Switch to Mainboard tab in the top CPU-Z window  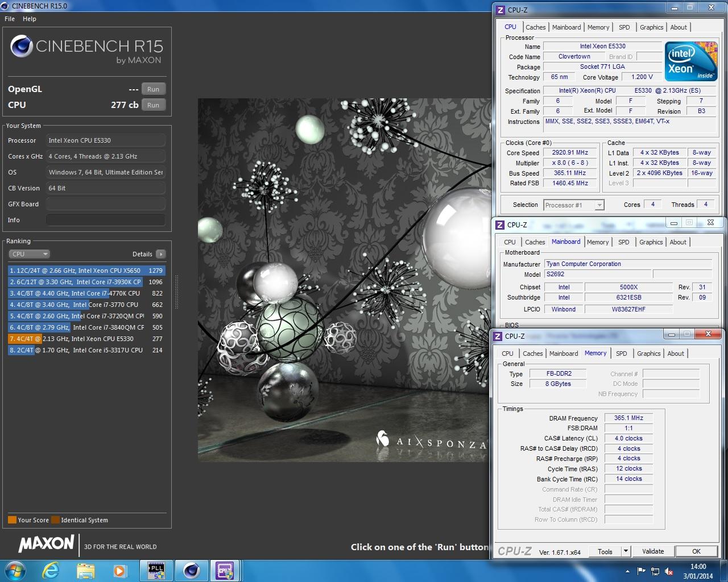click(566, 27)
